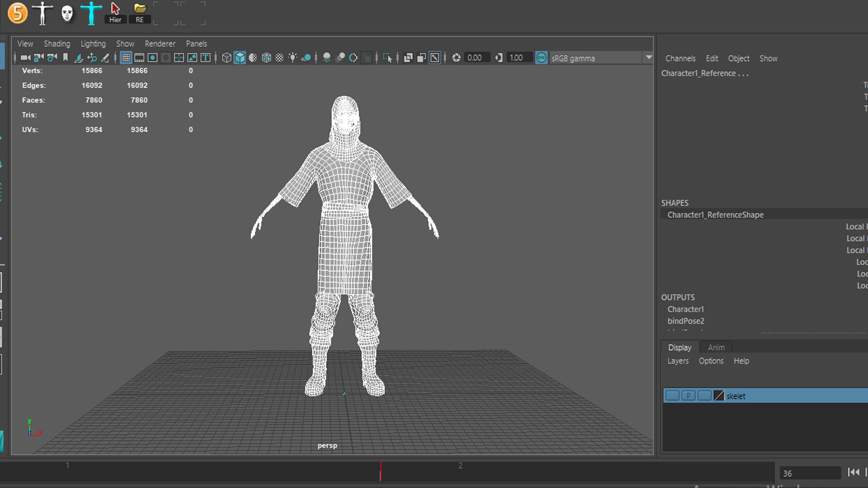Open the Layers menu

coord(678,361)
